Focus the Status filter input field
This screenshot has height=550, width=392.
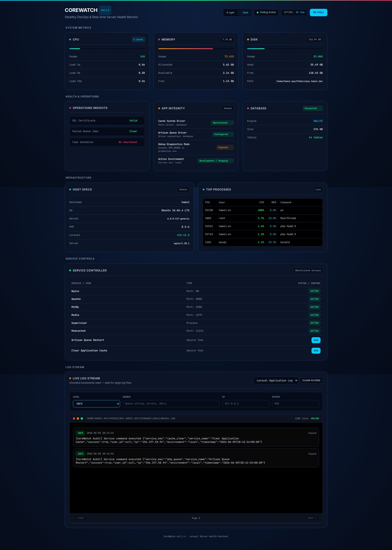pyautogui.click(x=295, y=404)
